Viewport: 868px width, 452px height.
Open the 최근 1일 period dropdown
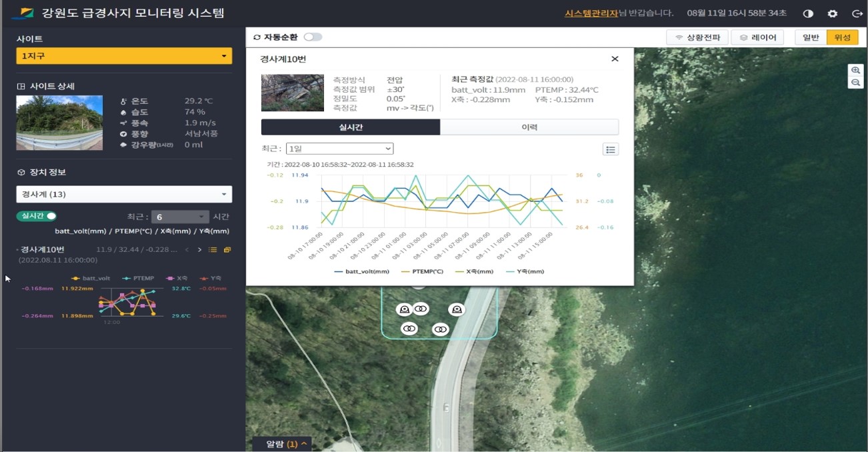[339, 149]
